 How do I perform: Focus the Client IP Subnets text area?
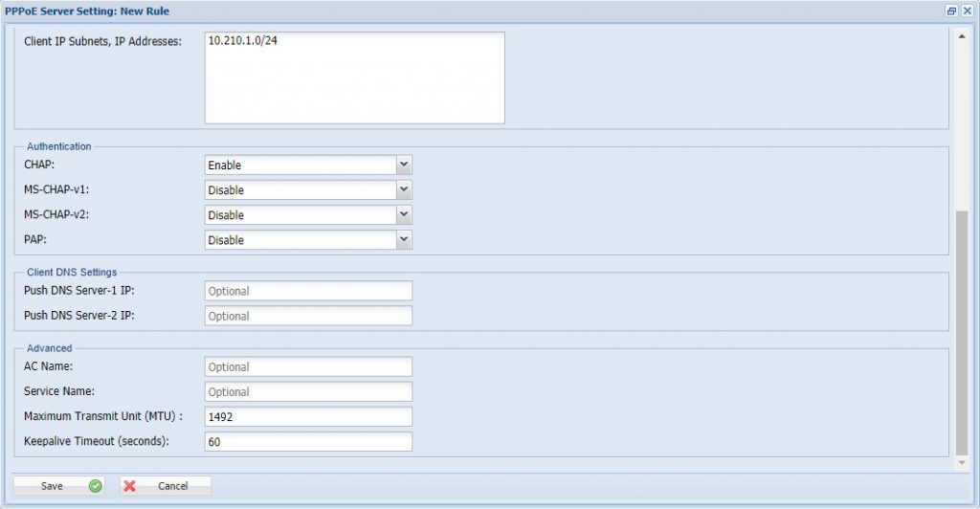tap(354, 77)
